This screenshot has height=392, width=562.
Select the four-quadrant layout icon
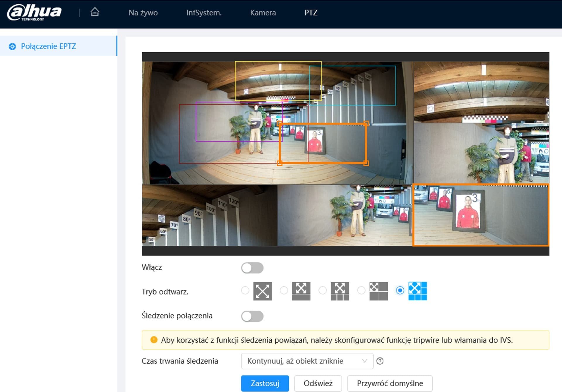pyautogui.click(x=378, y=291)
